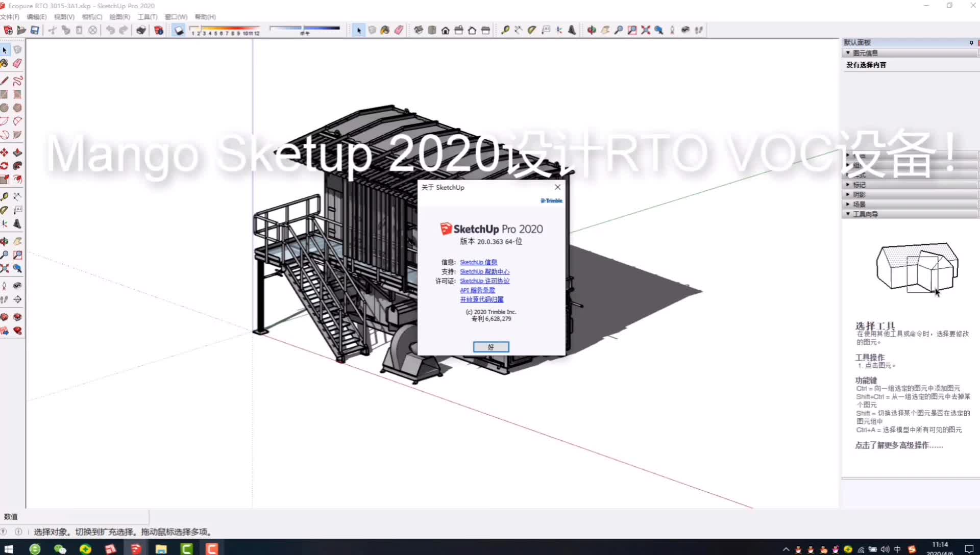Open the SketchUp 帮助中心 link
The image size is (980, 555).
(x=484, y=271)
